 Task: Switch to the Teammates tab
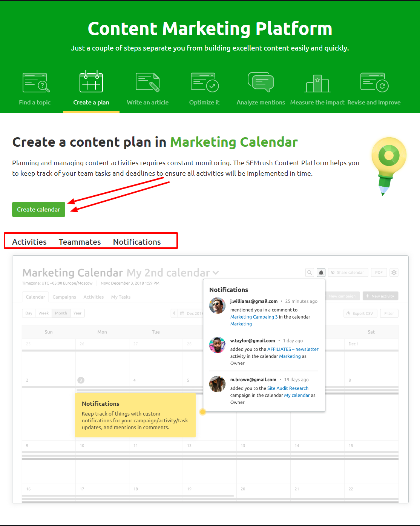(x=80, y=242)
